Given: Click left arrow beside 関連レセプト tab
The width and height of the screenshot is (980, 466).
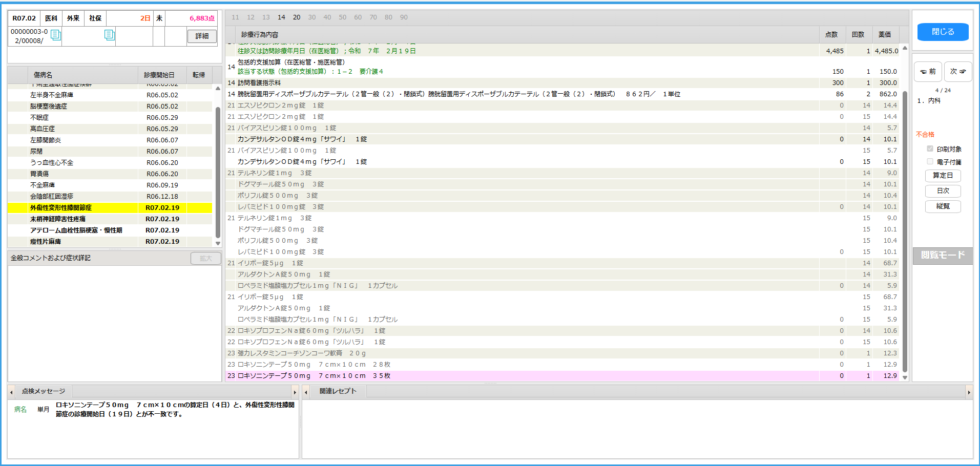Looking at the screenshot, I should click(x=306, y=392).
